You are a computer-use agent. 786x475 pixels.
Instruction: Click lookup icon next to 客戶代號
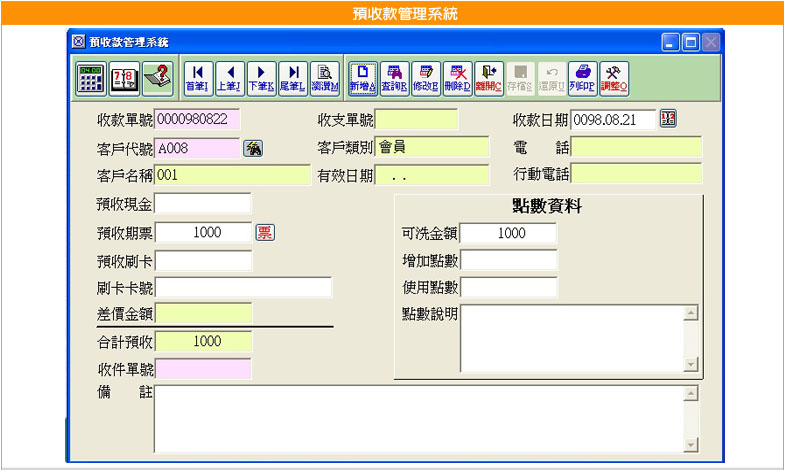click(x=254, y=149)
